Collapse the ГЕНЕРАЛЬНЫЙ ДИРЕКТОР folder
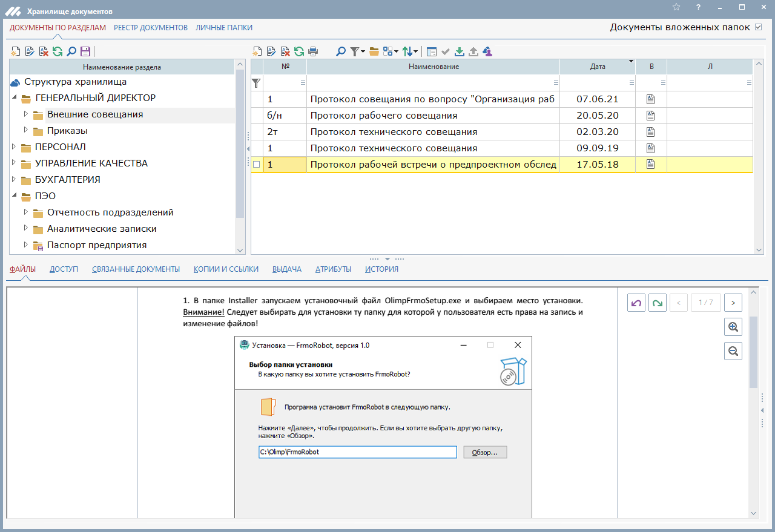Image resolution: width=775 pixels, height=532 pixels. pyautogui.click(x=14, y=97)
